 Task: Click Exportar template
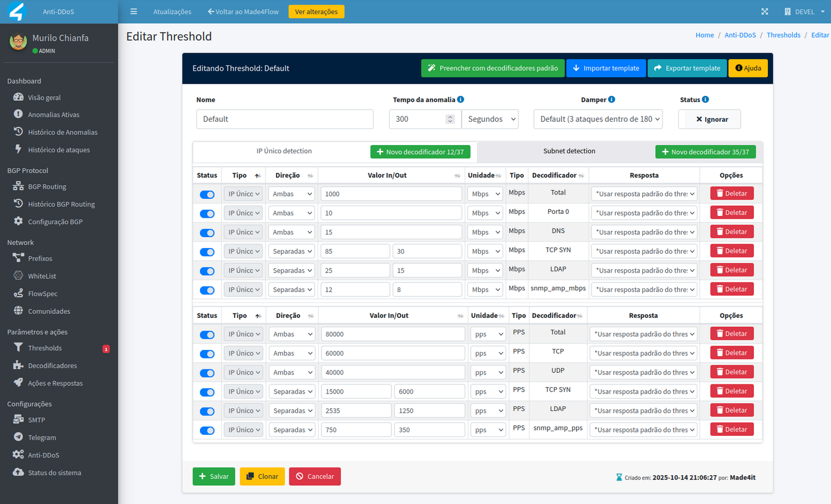coord(687,68)
